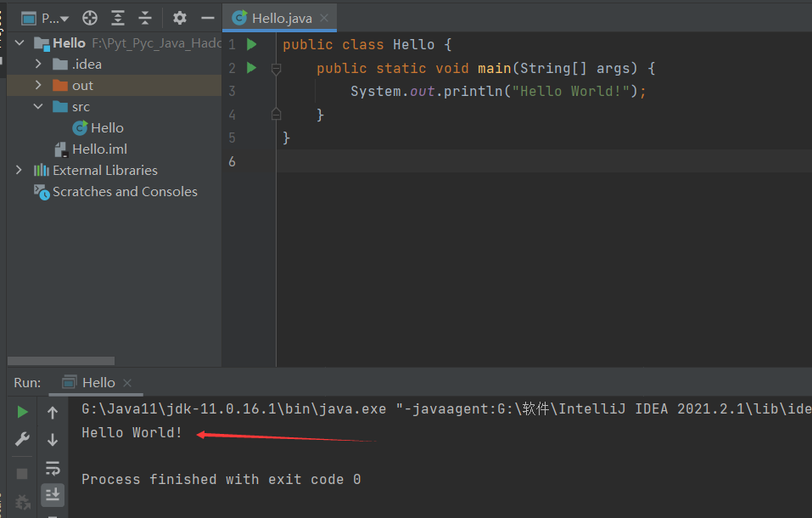Fold the main method at line 2

pos(276,69)
